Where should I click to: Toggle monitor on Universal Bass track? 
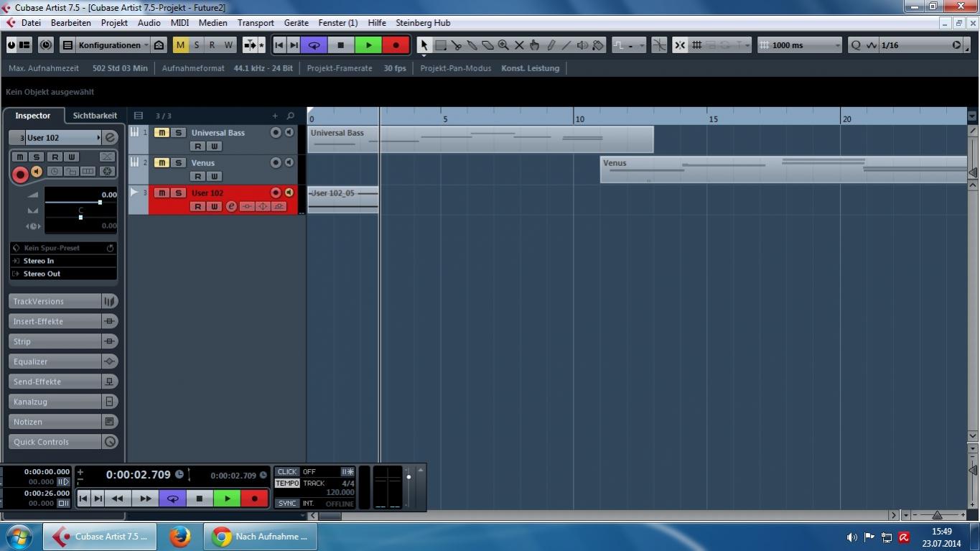[x=289, y=133]
